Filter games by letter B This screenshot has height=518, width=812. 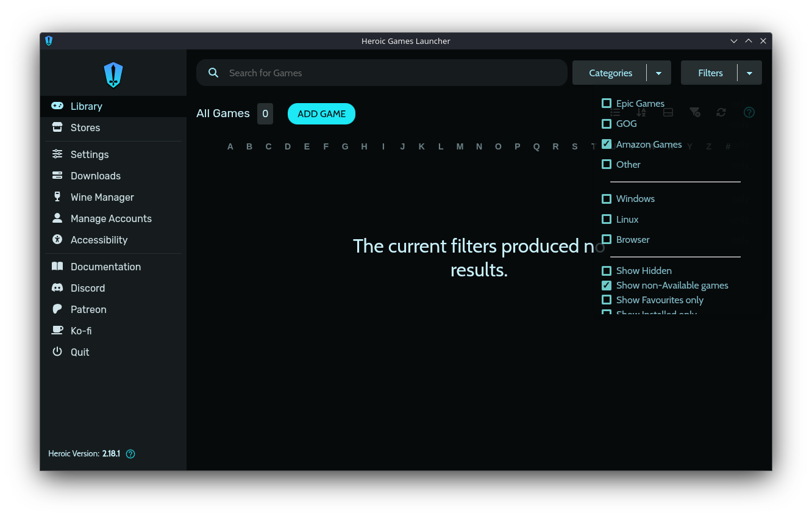(249, 146)
